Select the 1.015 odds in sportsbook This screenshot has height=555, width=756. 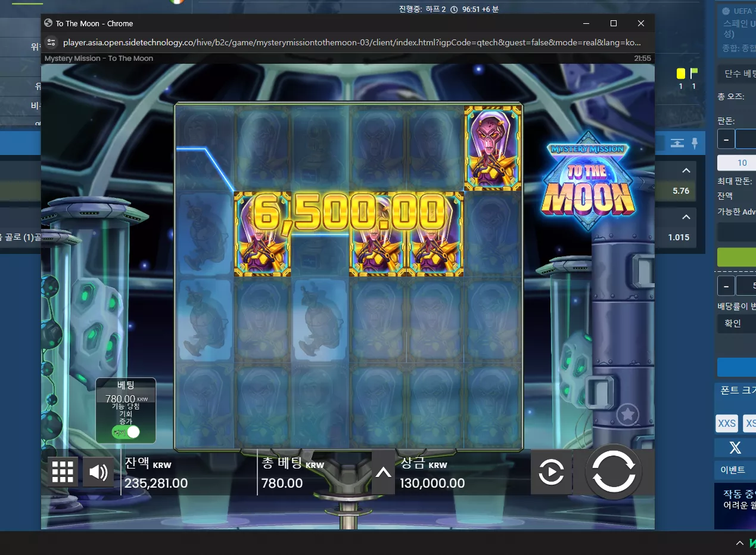pyautogui.click(x=679, y=237)
